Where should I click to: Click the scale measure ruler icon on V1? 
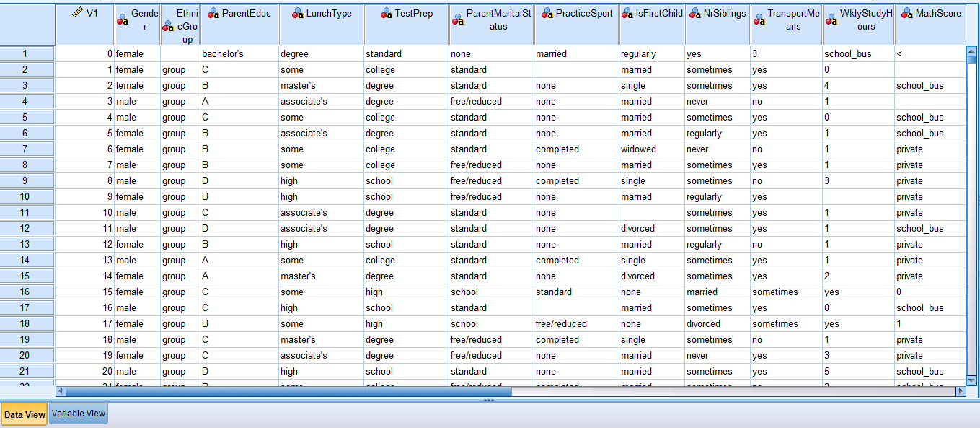[79, 12]
